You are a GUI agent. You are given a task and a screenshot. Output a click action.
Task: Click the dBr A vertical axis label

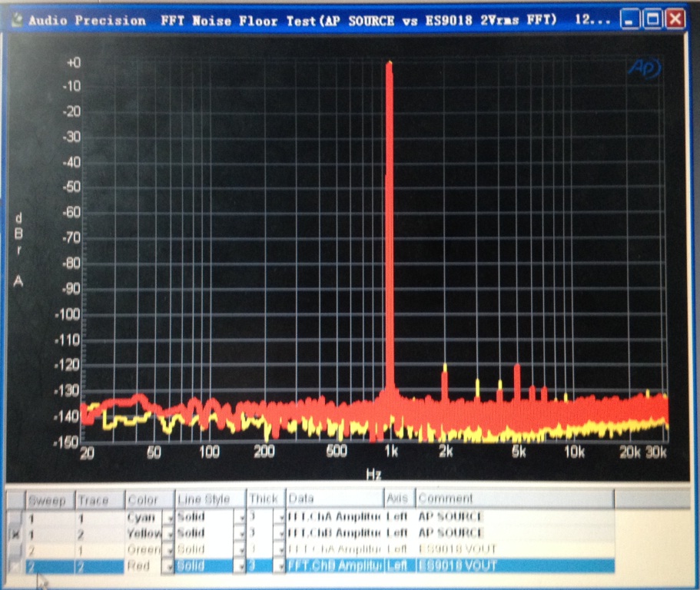[x=18, y=250]
